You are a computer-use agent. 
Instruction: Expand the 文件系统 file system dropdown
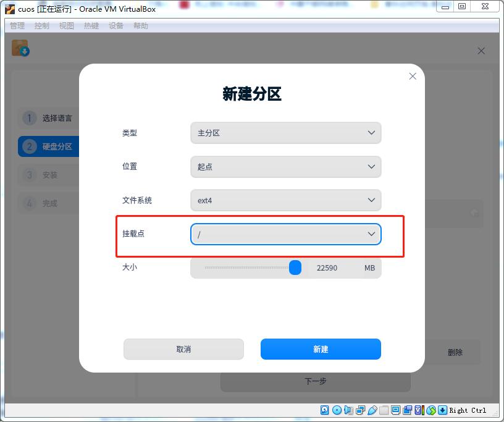pos(285,200)
